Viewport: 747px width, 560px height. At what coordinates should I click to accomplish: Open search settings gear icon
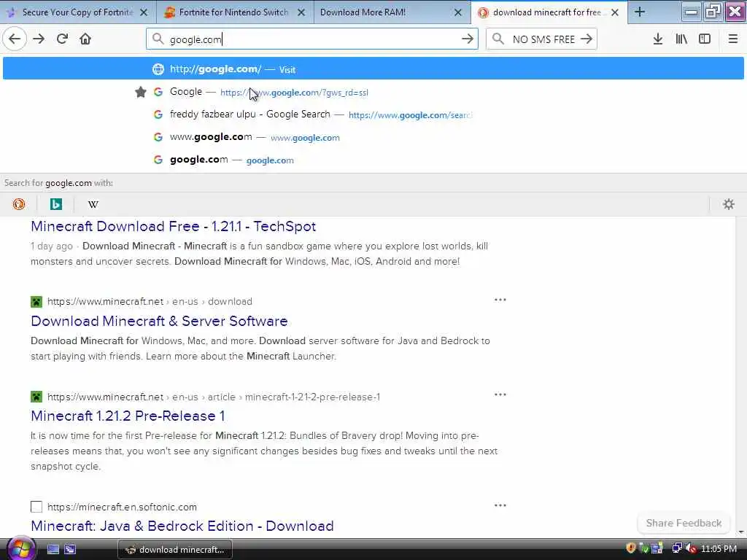click(x=729, y=204)
